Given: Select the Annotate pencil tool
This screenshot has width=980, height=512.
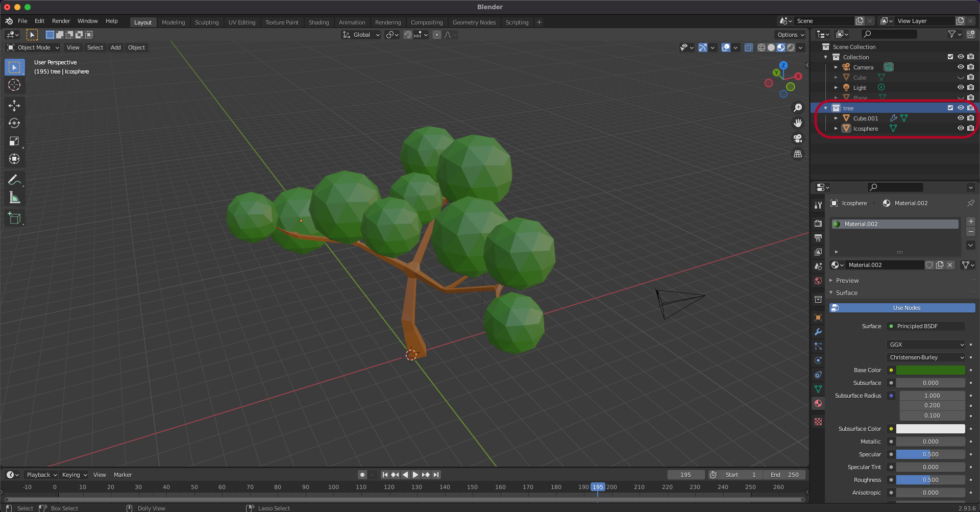Looking at the screenshot, I should [14, 180].
